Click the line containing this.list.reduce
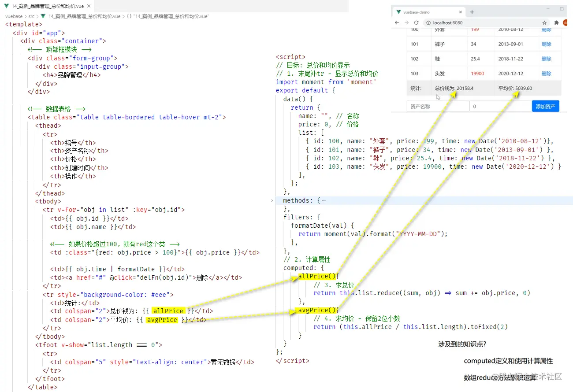This screenshot has height=392, width=573. [422, 293]
